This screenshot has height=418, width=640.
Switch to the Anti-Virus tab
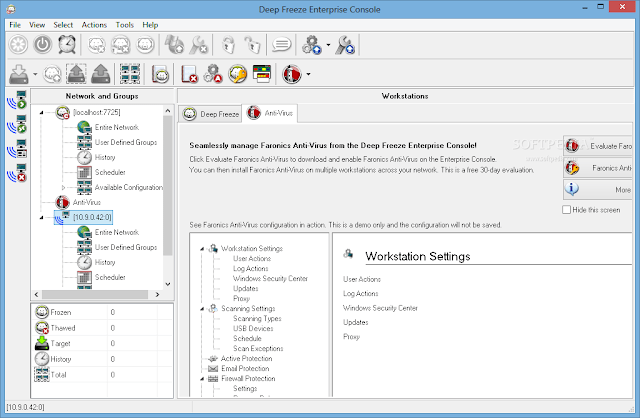point(270,113)
